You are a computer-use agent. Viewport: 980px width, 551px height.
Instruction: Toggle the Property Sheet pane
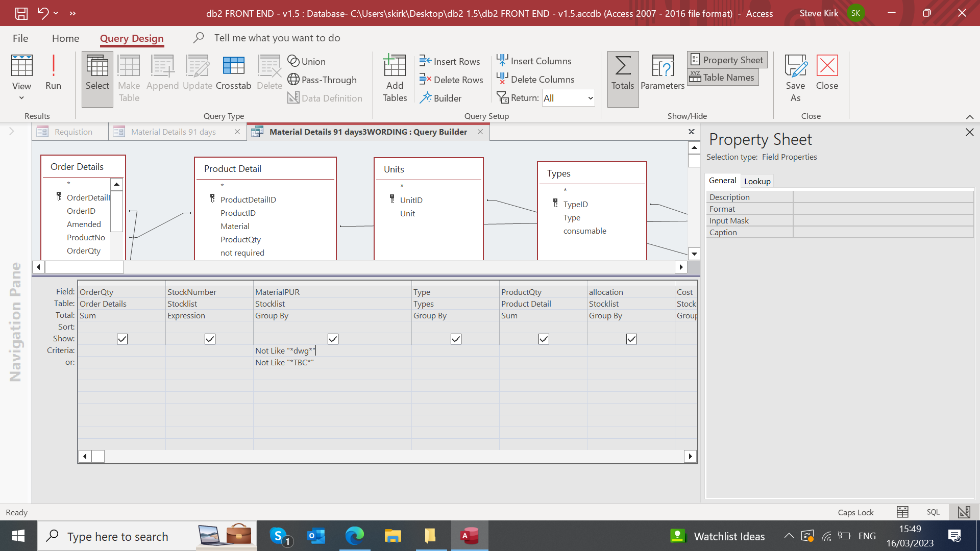[x=727, y=60]
